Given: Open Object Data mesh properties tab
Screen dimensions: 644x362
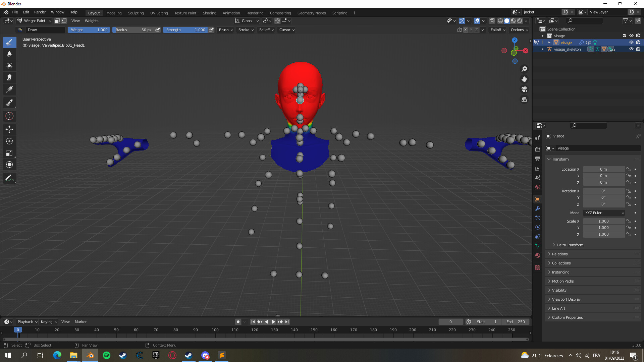Looking at the screenshot, I should coord(538,246).
